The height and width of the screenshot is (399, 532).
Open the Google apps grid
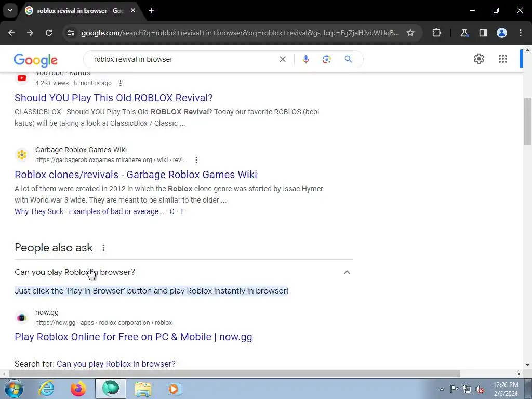tap(503, 59)
